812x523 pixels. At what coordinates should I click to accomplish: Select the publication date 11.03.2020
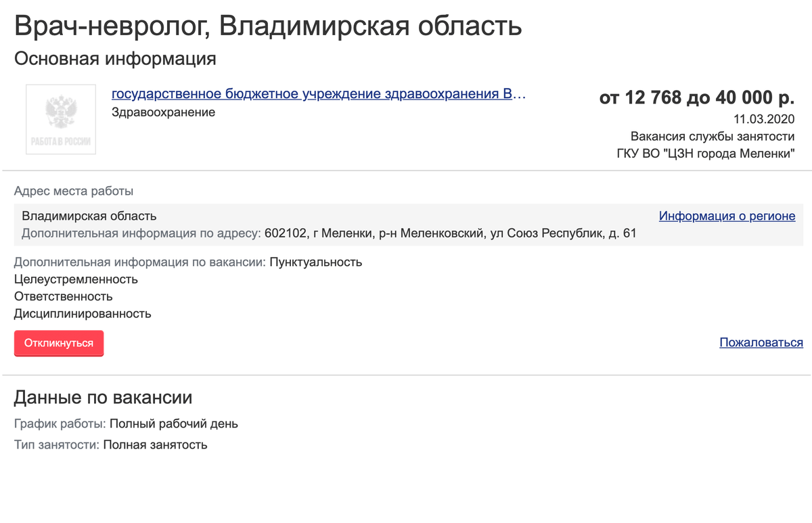(x=765, y=118)
